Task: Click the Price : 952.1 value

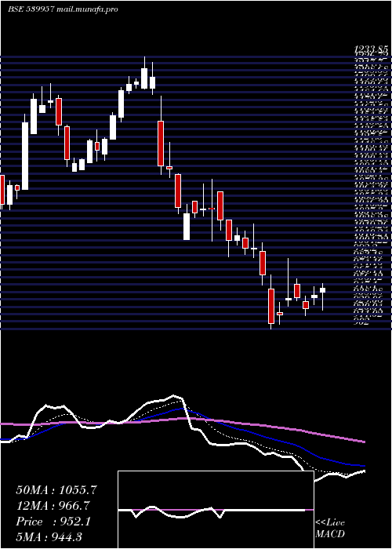Action: [53, 522]
